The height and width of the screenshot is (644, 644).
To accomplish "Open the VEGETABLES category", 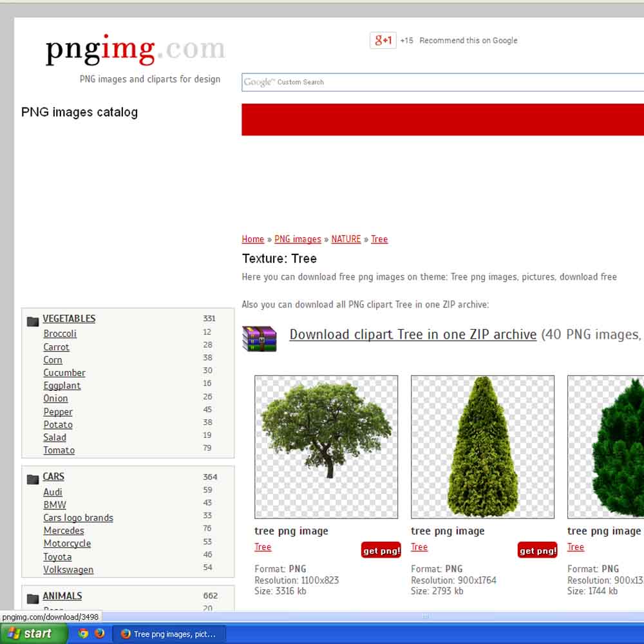I will click(69, 319).
